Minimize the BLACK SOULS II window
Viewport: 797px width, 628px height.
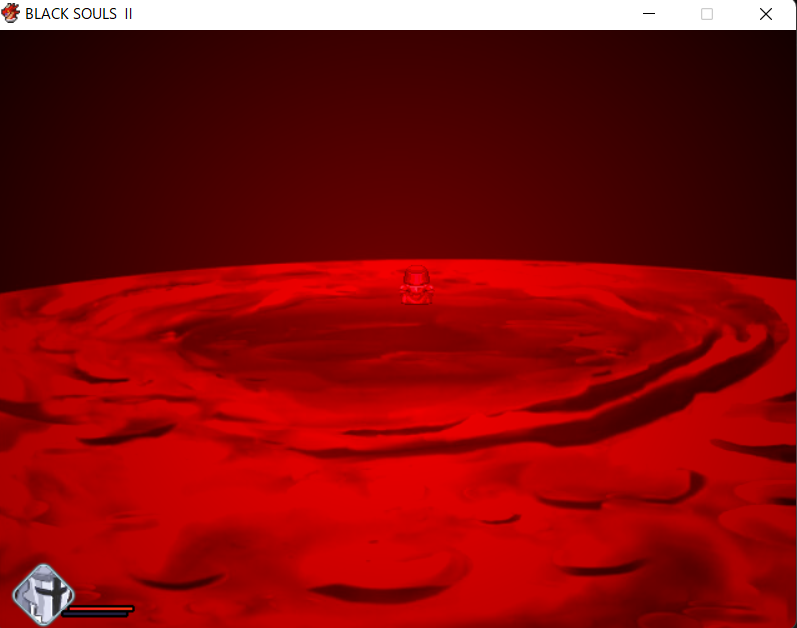649,14
